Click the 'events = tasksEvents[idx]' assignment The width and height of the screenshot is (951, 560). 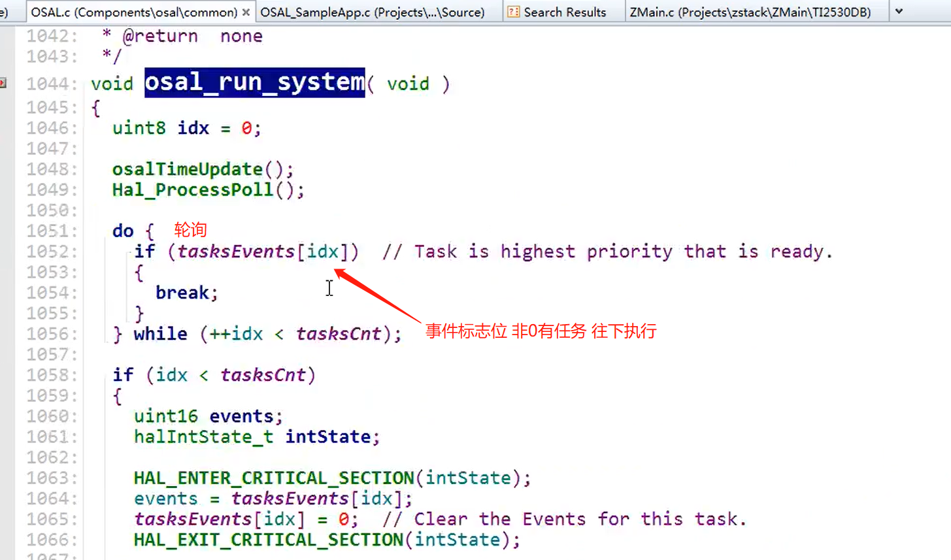(x=273, y=499)
